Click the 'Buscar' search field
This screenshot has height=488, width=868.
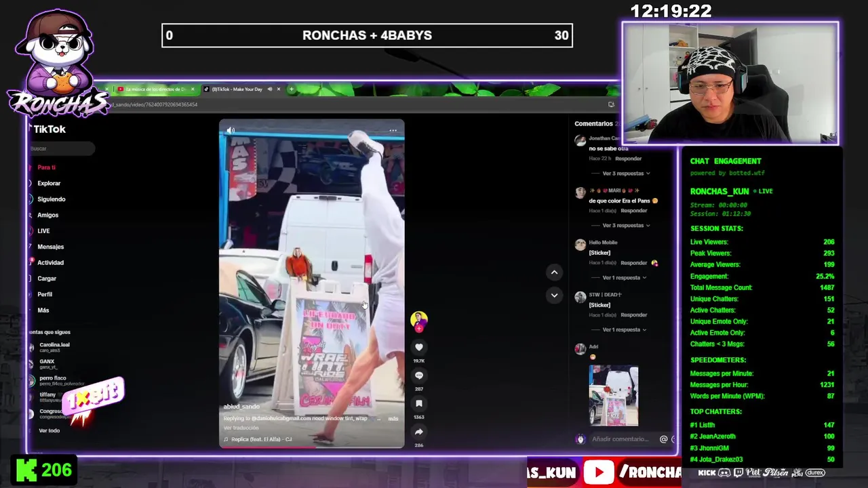click(x=61, y=148)
